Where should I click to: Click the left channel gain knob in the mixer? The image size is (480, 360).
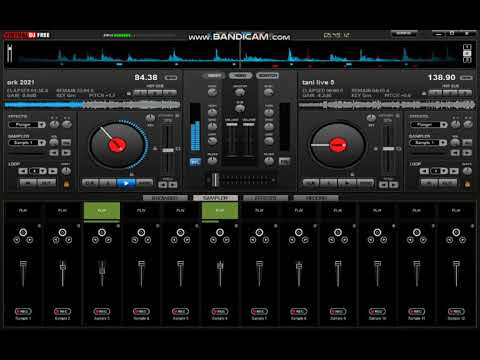point(212,93)
